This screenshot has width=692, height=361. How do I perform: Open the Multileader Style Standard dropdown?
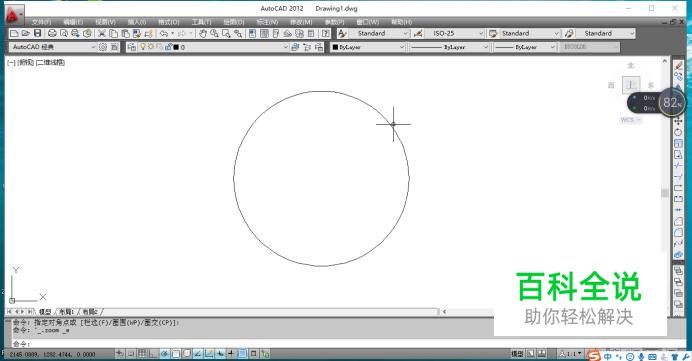632,33
